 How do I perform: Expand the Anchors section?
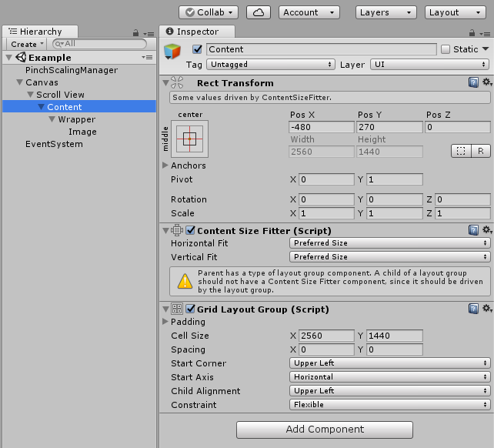(x=165, y=165)
